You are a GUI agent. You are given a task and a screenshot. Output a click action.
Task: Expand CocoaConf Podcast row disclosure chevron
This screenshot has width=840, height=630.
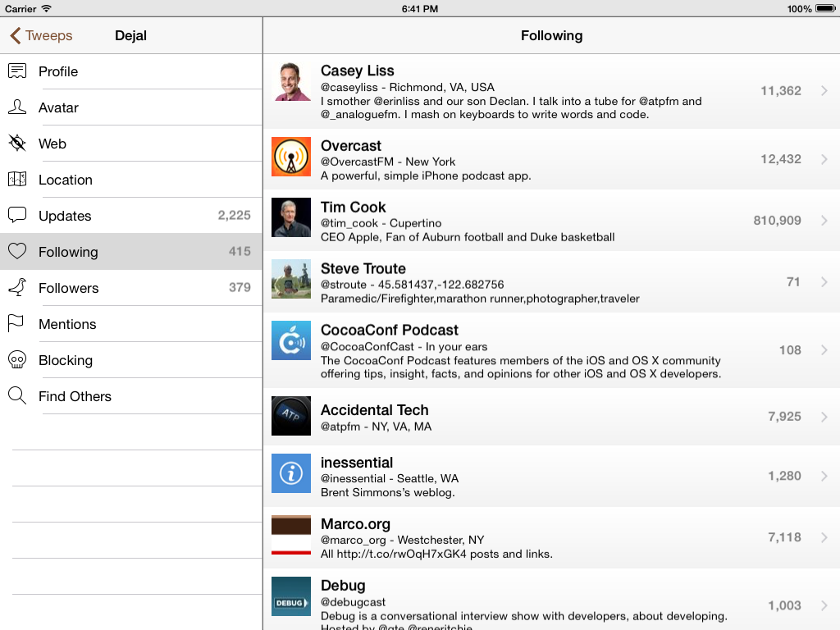coord(824,349)
